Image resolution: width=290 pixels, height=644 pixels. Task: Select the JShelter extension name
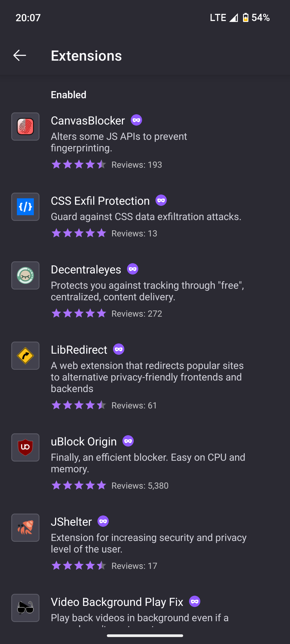click(x=71, y=522)
